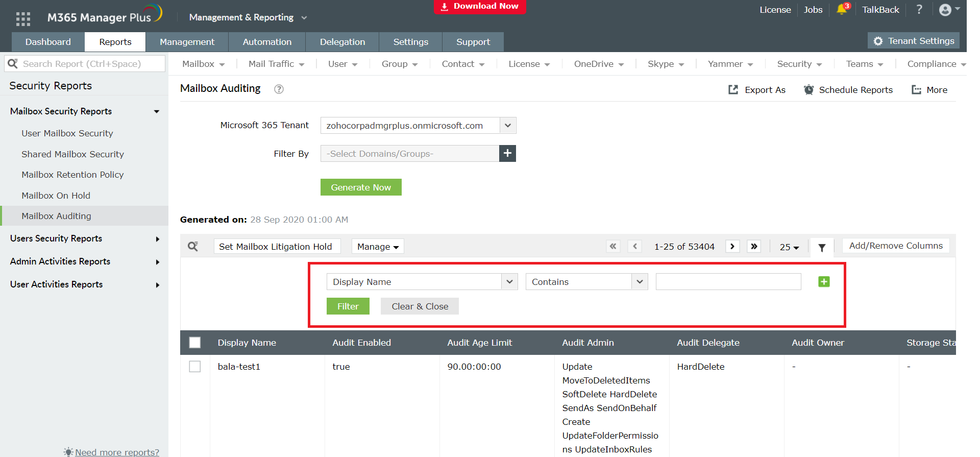Apply the filter with the Filter button
Image resolution: width=980 pixels, height=457 pixels.
pos(348,306)
